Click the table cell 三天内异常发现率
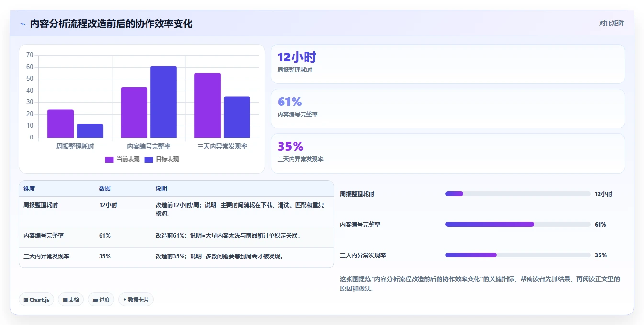Screen dimensions: 644x325 point(46,256)
